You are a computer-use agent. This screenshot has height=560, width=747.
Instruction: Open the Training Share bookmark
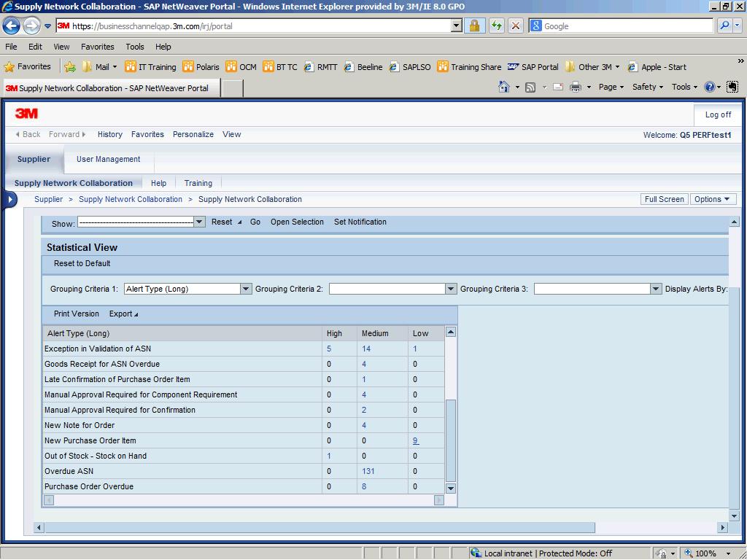click(469, 67)
